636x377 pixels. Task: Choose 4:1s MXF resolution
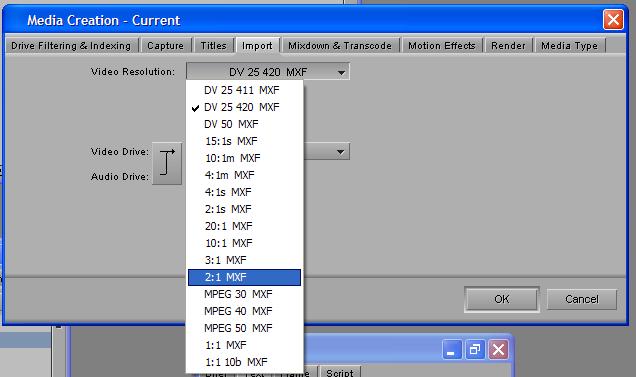244,192
